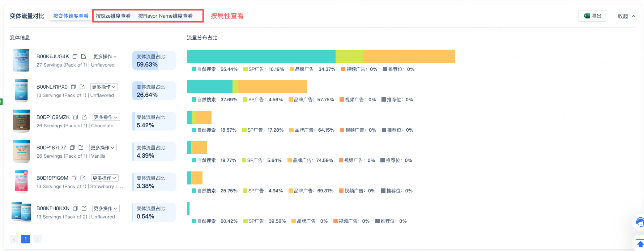
Task: Copy ASIN B0DP187L7Z with the copy icon
Action: pos(72,148)
